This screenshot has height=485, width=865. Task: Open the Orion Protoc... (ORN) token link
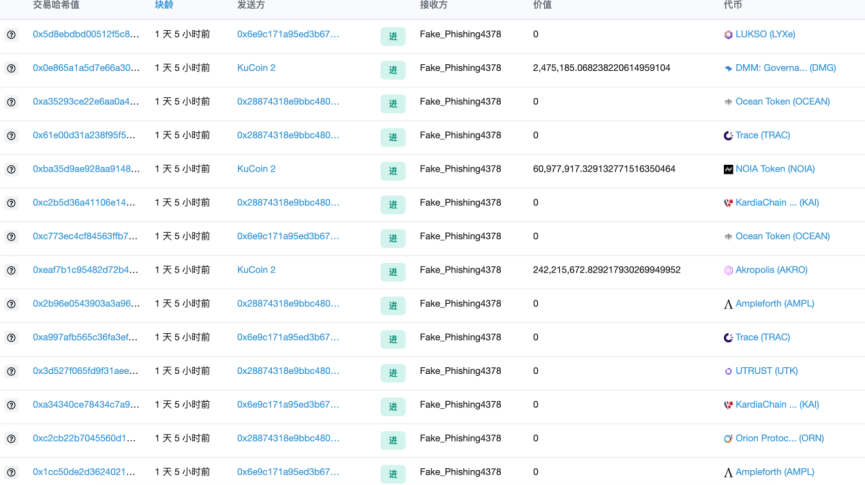pyautogui.click(x=780, y=439)
